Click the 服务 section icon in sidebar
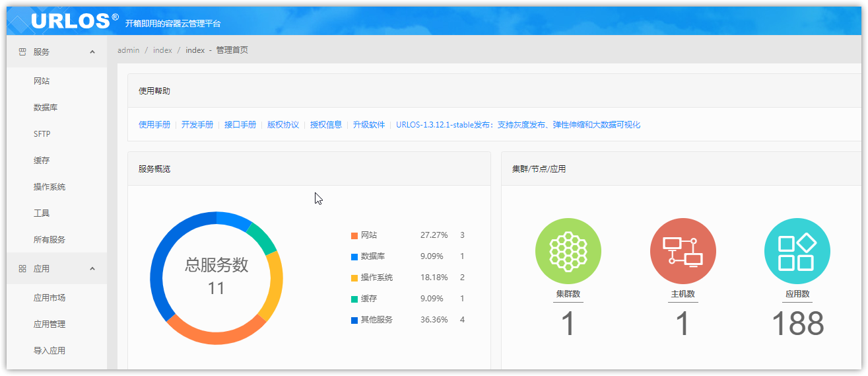 [22, 52]
